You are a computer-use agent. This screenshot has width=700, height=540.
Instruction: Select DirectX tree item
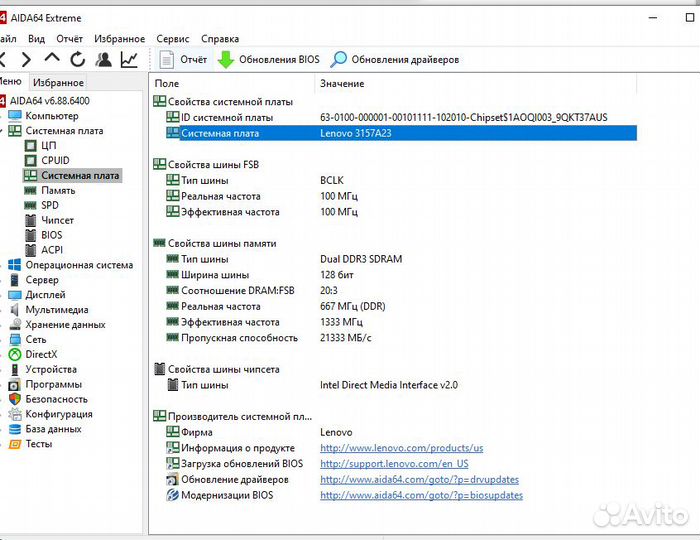42,354
